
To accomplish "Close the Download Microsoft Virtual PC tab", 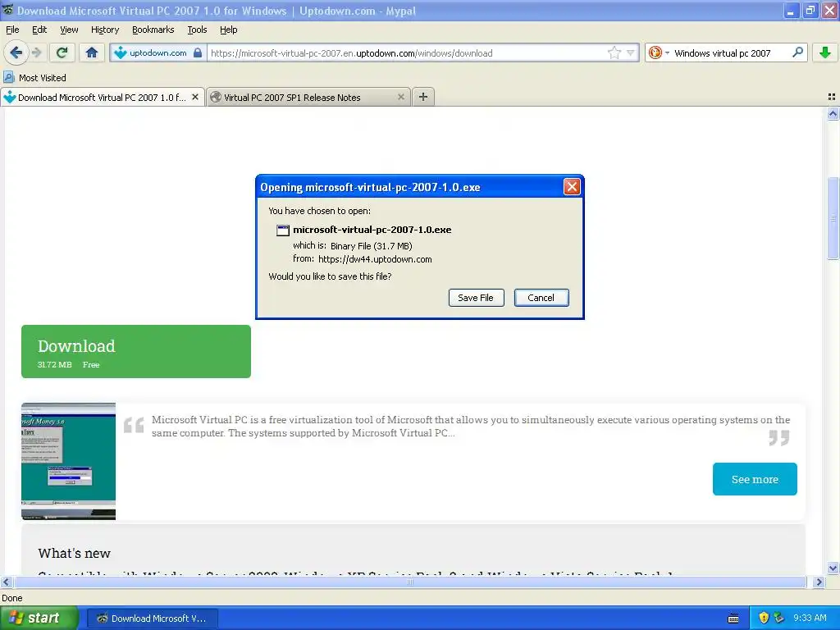I will pyautogui.click(x=195, y=97).
